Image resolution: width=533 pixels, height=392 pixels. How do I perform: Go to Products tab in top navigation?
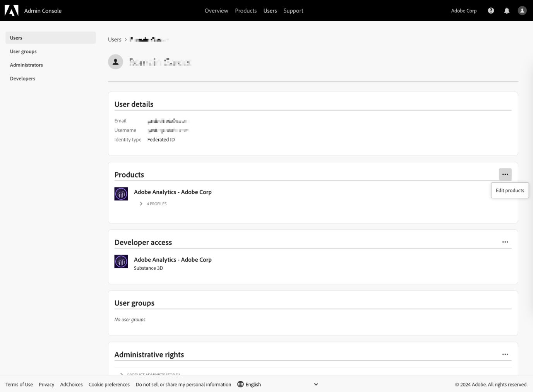tap(246, 10)
